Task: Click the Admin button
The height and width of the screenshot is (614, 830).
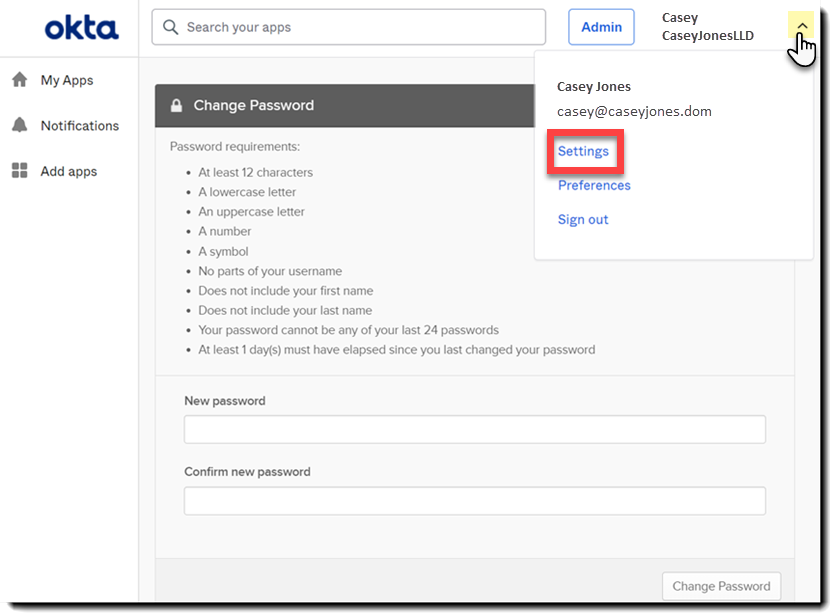Action: pos(601,27)
